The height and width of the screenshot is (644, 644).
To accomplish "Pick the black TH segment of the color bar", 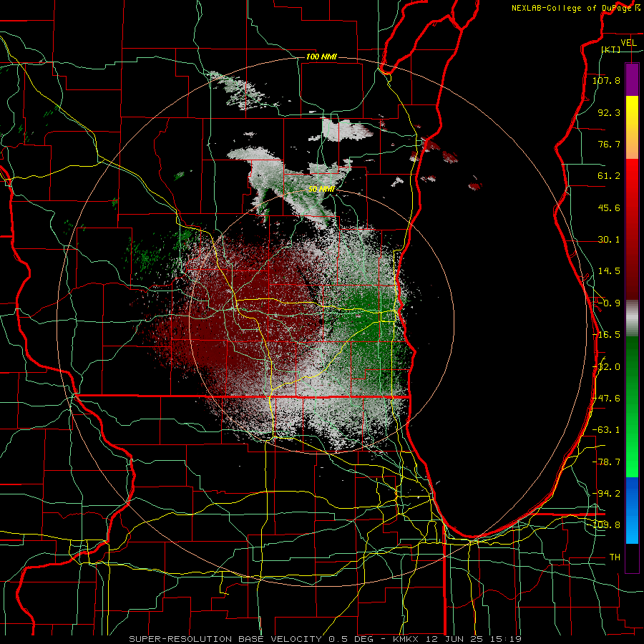I will coord(632,558).
